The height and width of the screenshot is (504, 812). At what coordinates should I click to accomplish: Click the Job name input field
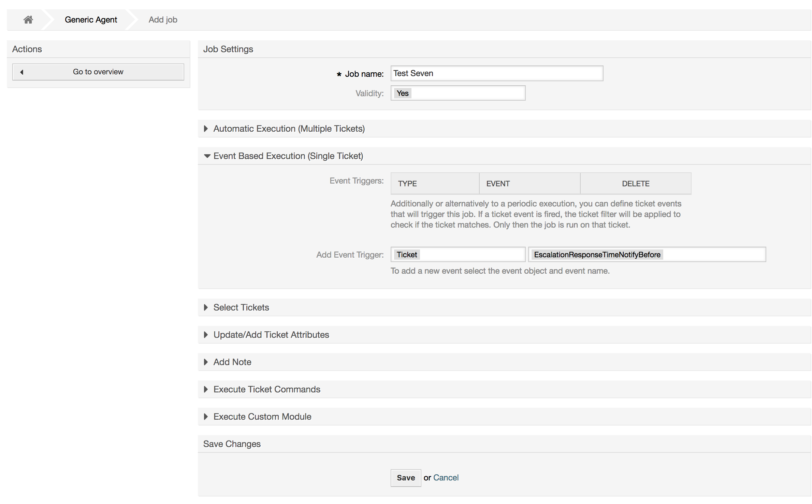(x=496, y=73)
